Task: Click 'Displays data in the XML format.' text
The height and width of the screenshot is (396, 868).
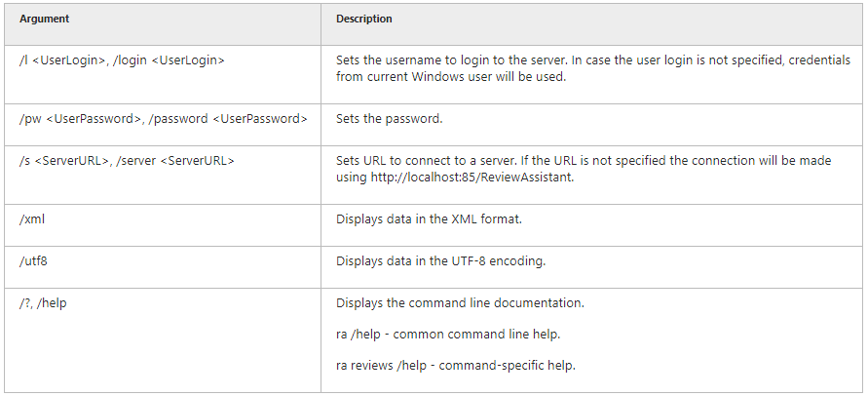Action: point(429,219)
